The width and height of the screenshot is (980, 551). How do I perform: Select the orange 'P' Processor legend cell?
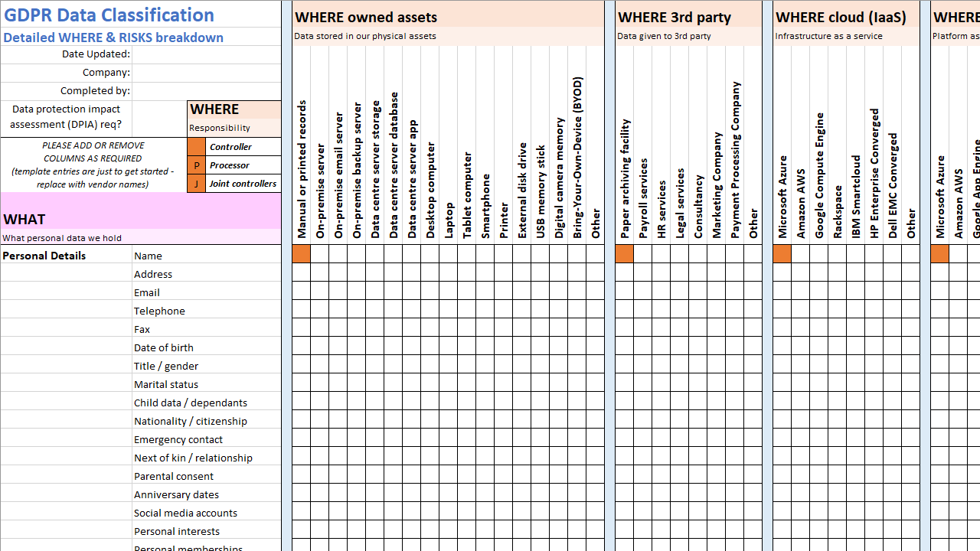(196, 165)
